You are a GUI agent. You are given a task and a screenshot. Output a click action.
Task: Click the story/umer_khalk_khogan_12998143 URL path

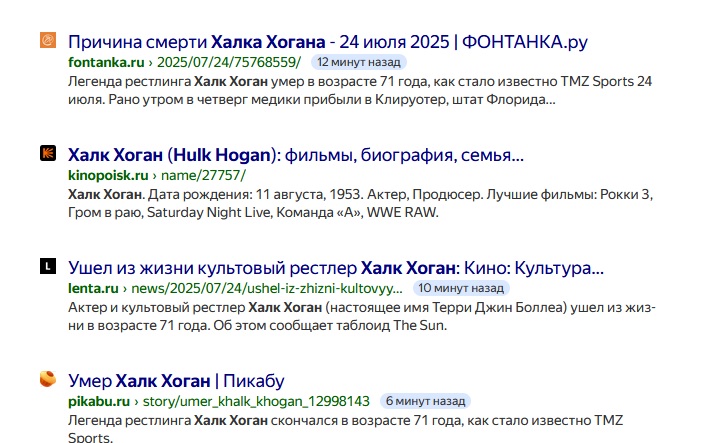pyautogui.click(x=256, y=401)
